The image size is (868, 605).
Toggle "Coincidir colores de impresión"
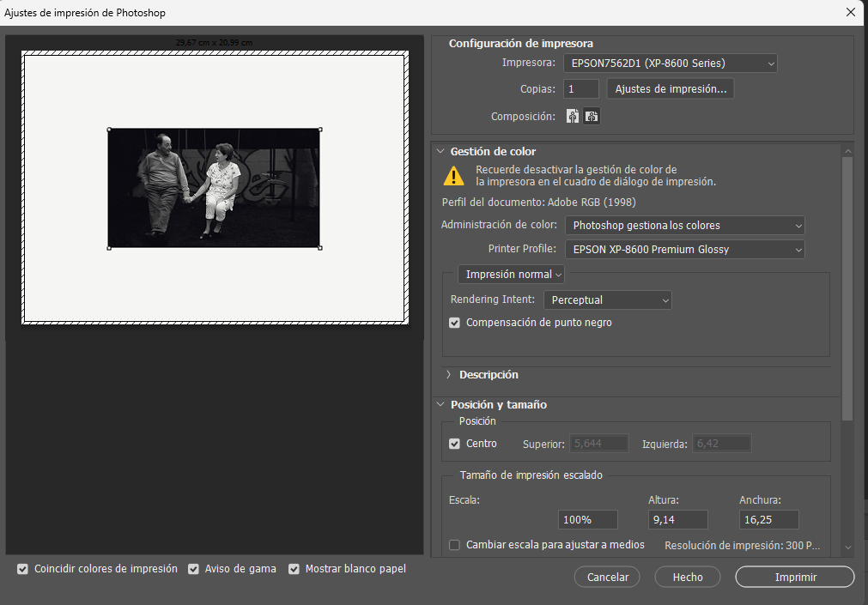[22, 568]
